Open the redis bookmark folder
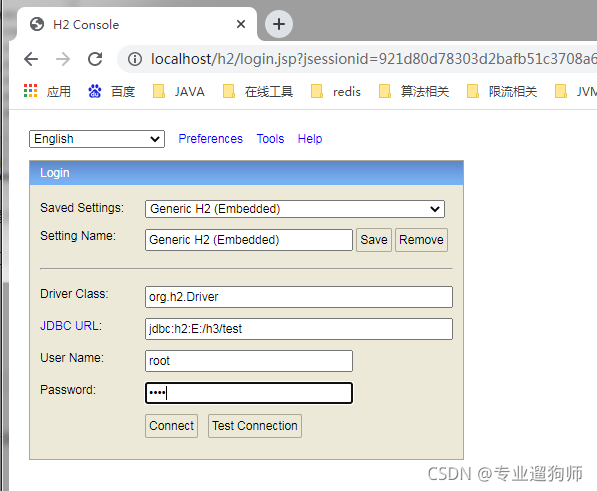Screen dimensions: 597x491 pos(335,91)
